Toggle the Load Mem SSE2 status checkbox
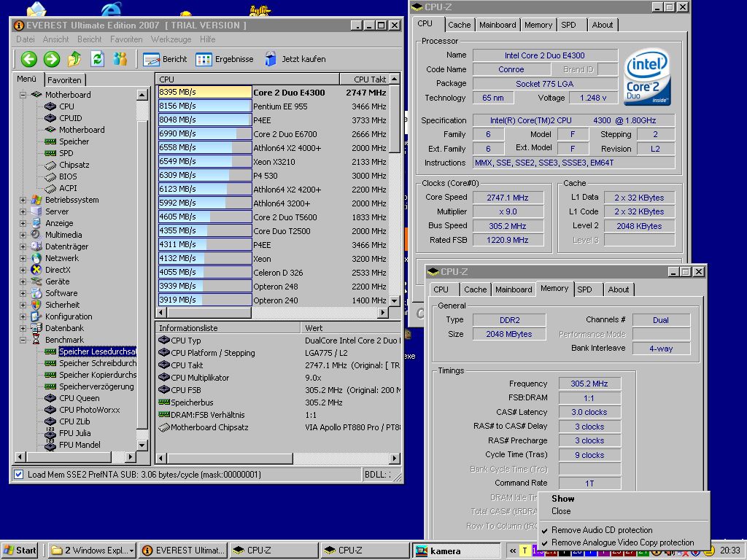The height and width of the screenshot is (560, 747). 19,475
